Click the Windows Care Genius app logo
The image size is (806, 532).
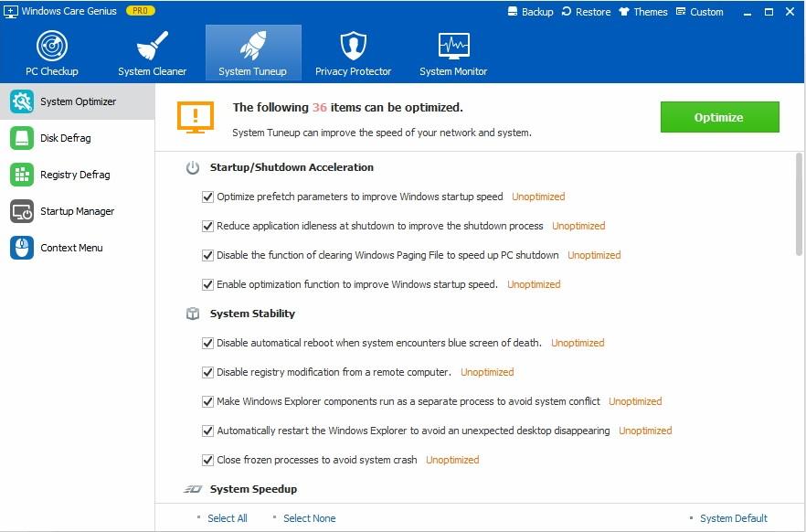click(10, 11)
